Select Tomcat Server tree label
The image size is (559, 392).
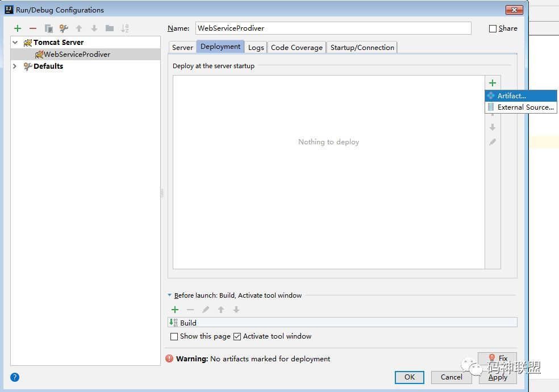pos(59,43)
